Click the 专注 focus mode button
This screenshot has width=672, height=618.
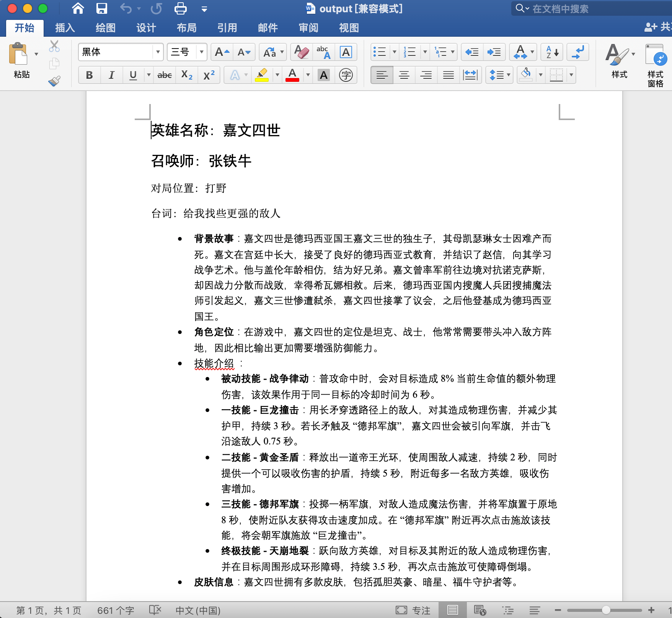[x=413, y=610]
